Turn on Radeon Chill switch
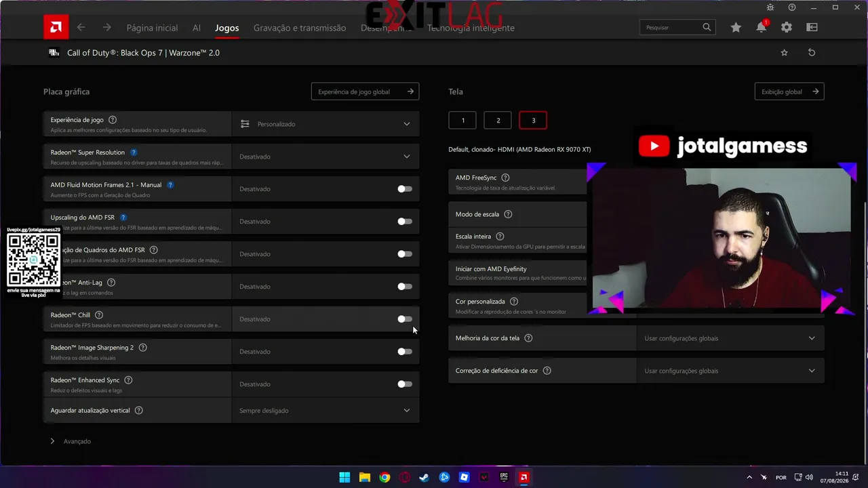868x488 pixels. (405, 319)
